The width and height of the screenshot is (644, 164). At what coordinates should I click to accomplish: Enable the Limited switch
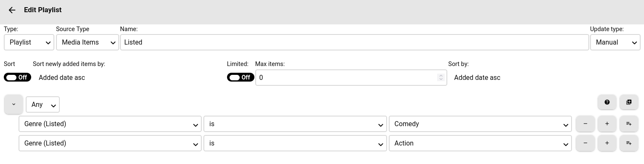[x=240, y=77]
